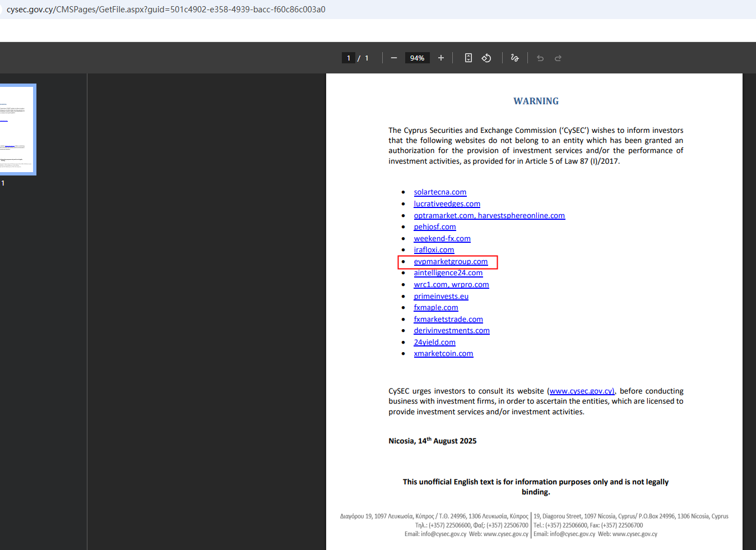
Task: Open the primeinvests.eu link
Action: click(x=441, y=297)
